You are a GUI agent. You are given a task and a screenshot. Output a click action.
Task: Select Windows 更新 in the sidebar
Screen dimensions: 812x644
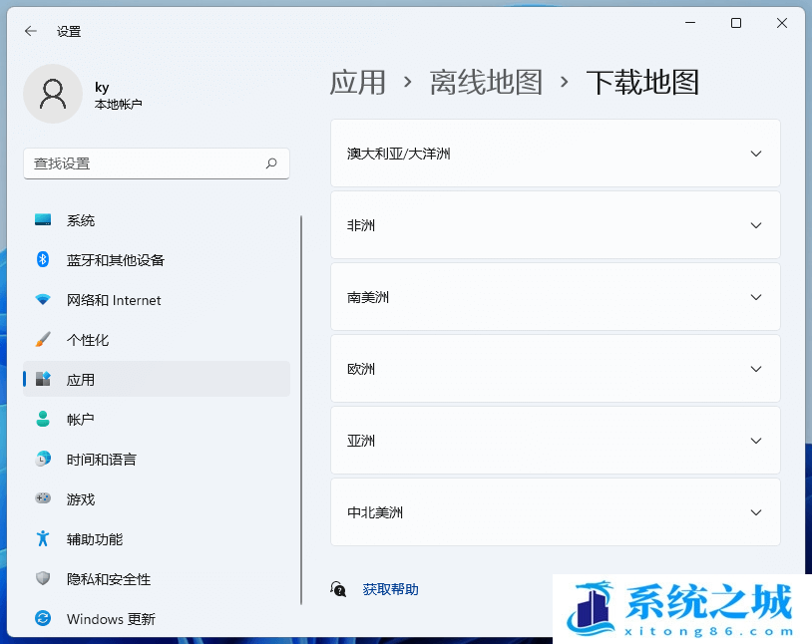click(x=110, y=619)
